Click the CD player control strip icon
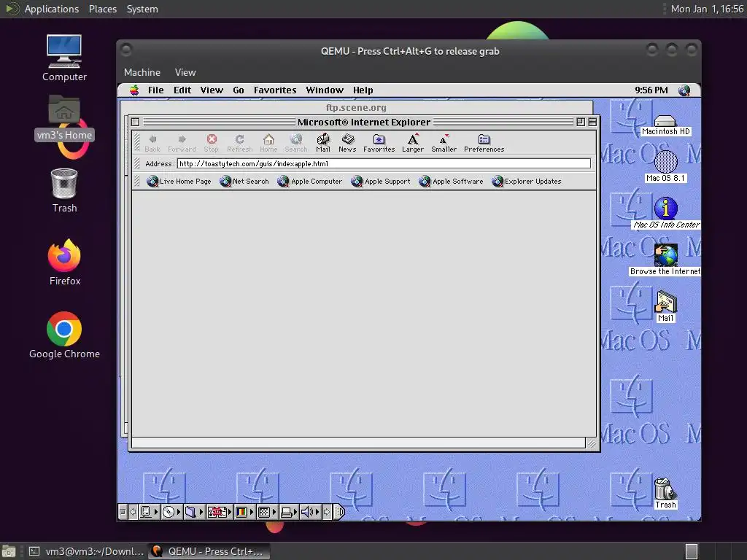Image resolution: width=747 pixels, height=560 pixels. [171, 513]
